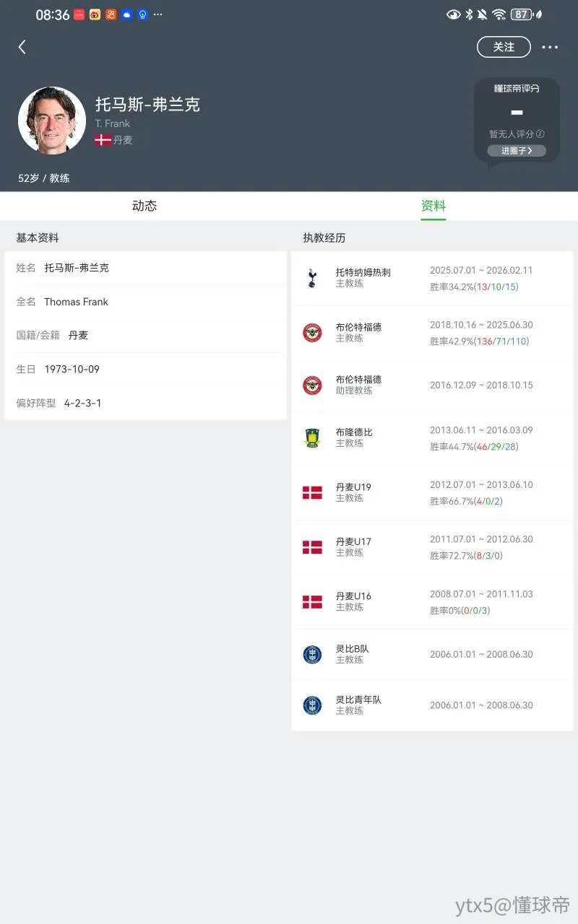Tap the Brentford assistant coach crest icon

(312, 385)
